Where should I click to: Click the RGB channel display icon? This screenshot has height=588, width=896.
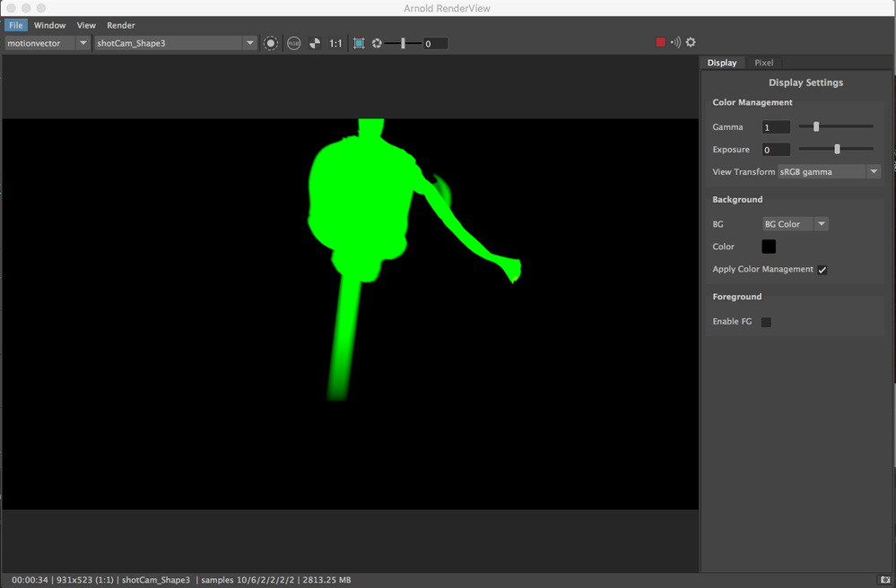294,43
